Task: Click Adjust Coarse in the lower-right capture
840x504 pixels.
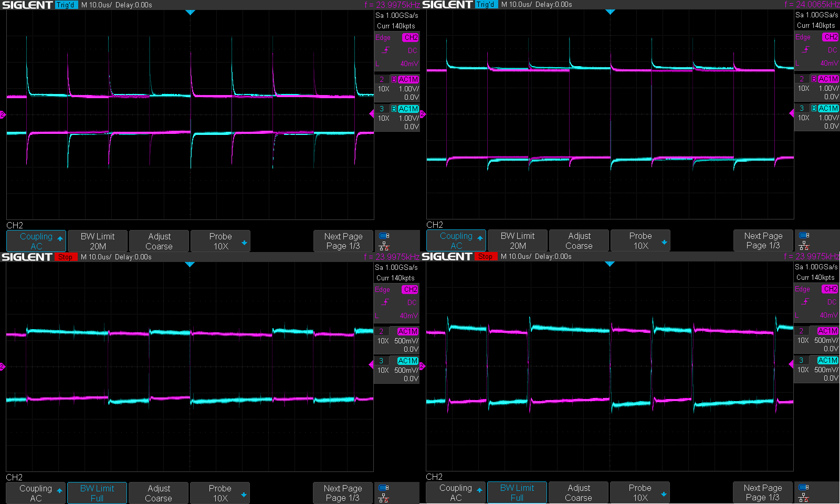Action: [x=579, y=492]
